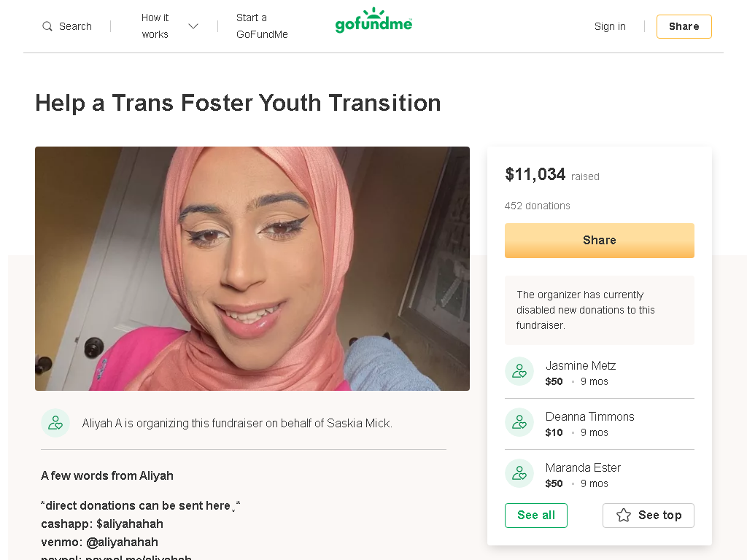Click See all donations button
Viewport: 747px width, 560px height.
pyautogui.click(x=536, y=516)
